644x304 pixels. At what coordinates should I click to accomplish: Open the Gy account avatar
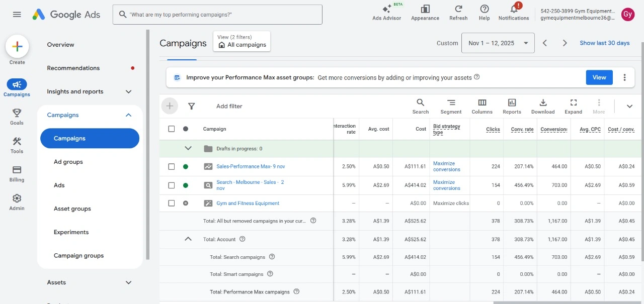point(627,15)
